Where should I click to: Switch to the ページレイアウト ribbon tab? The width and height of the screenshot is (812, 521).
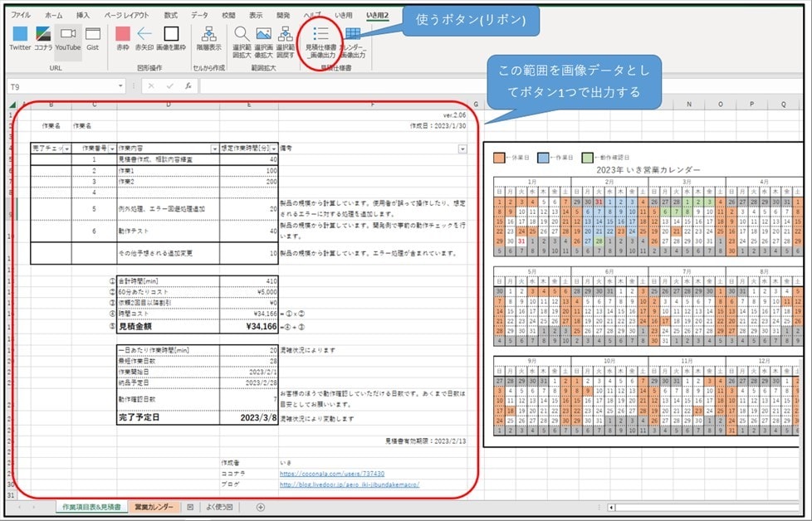click(126, 16)
